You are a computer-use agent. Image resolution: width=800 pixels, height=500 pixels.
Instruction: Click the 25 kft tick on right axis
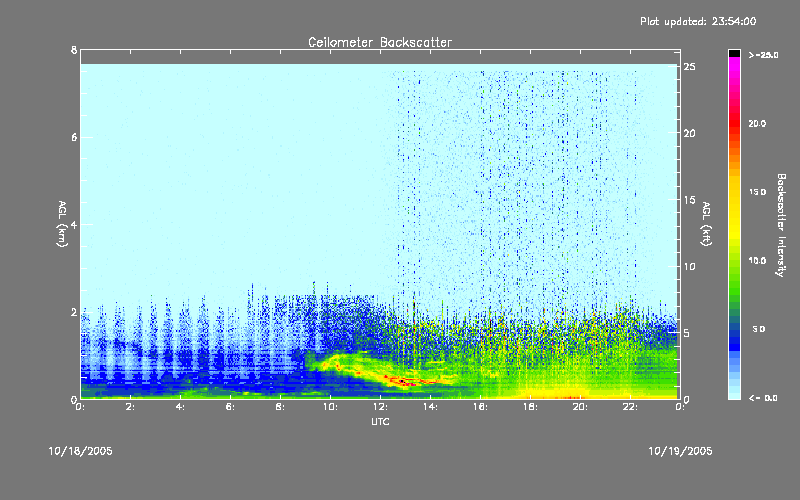(689, 67)
